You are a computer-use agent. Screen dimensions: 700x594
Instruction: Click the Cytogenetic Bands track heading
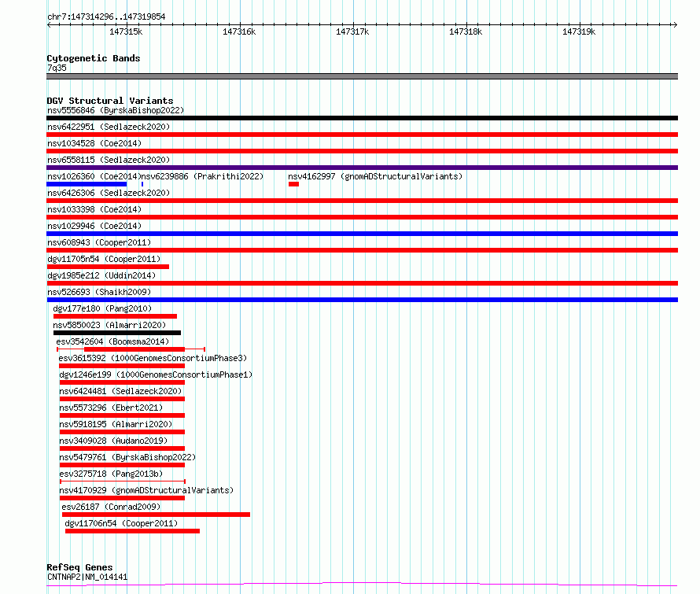[x=94, y=58]
